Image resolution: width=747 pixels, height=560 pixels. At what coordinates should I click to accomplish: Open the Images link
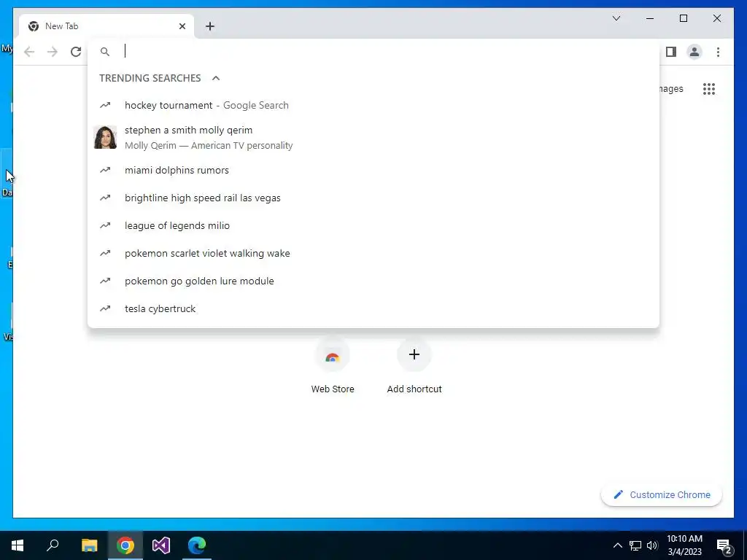pos(671,88)
